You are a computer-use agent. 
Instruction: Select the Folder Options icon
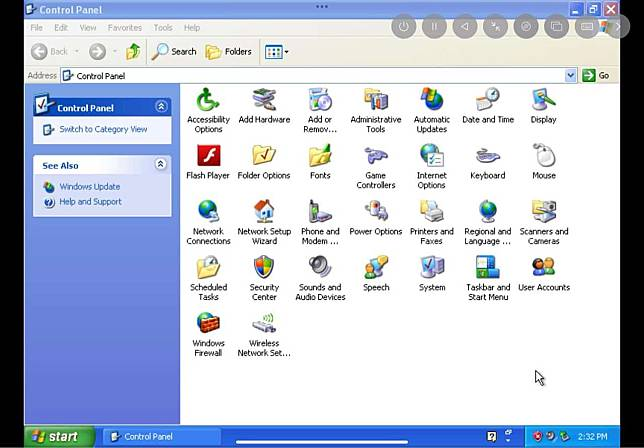(x=264, y=162)
